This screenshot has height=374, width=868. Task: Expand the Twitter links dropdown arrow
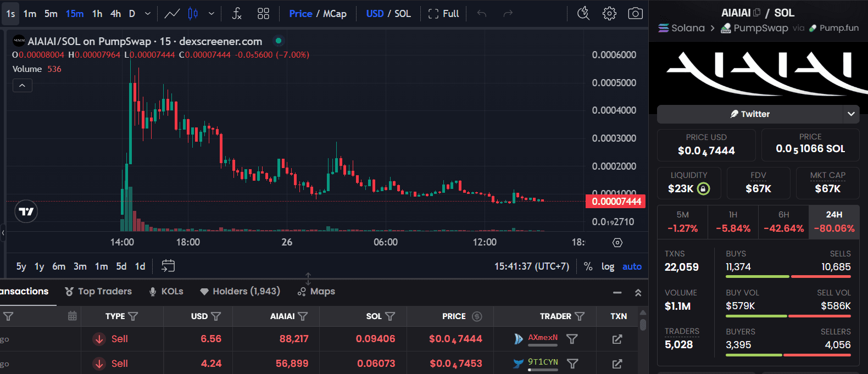tap(851, 114)
